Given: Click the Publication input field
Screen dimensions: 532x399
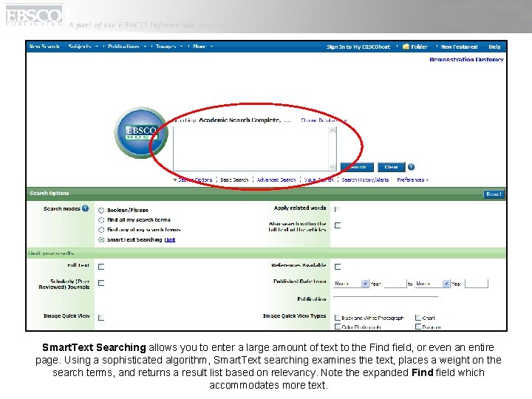Looking at the screenshot, I should click(x=386, y=297).
